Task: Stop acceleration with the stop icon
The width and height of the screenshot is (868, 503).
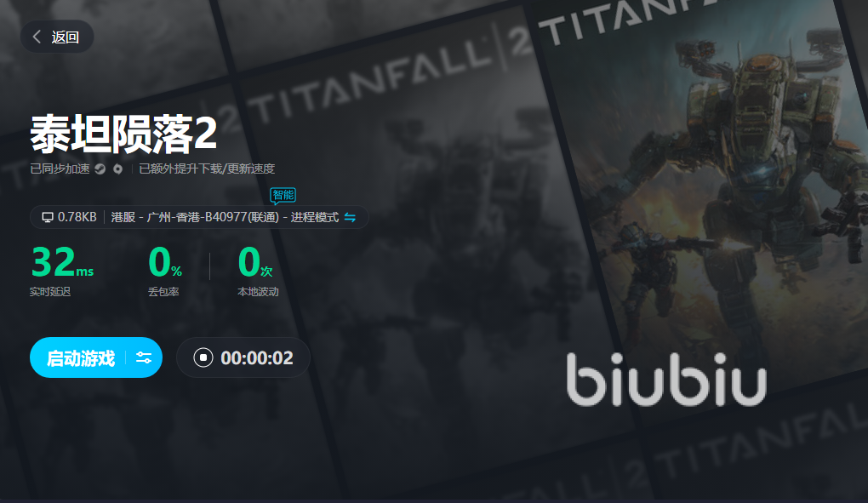Action: click(x=203, y=357)
